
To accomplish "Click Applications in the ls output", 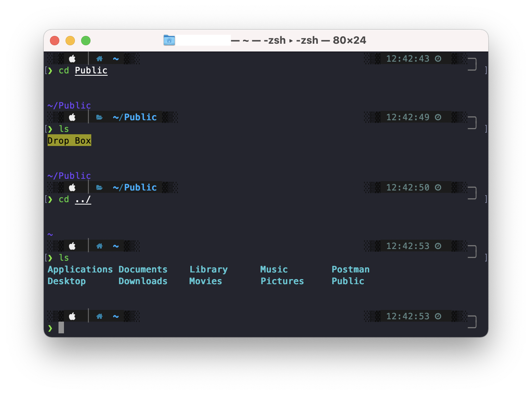I will coord(80,270).
